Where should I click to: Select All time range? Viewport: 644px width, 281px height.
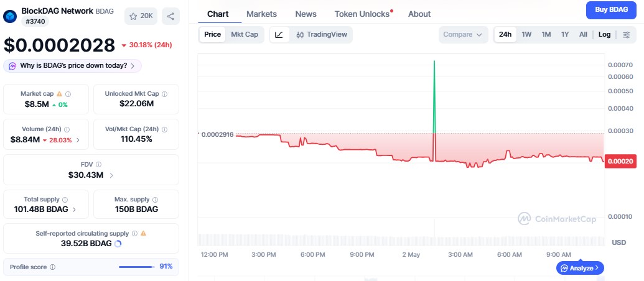583,34
